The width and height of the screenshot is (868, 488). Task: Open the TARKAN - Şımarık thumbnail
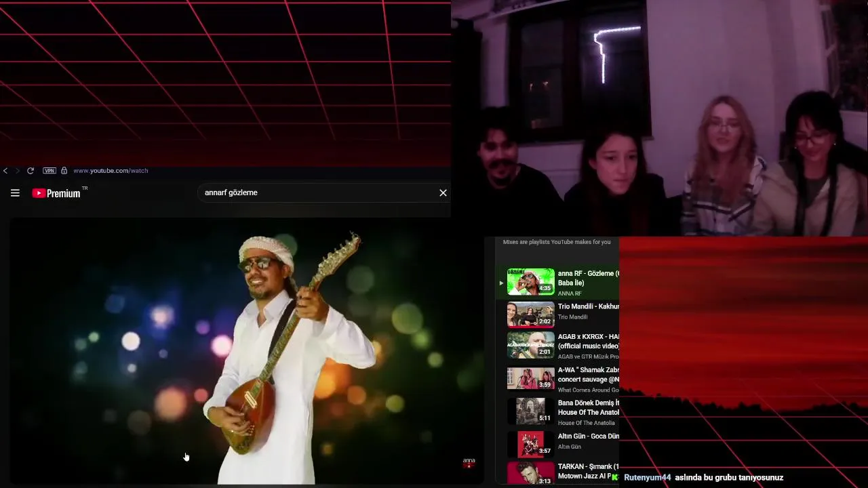tap(530, 473)
